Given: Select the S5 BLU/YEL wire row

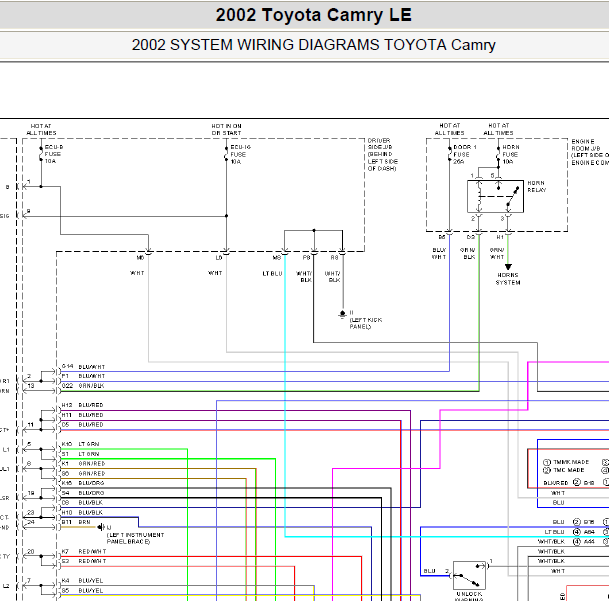Looking at the screenshot, I should (x=82, y=591).
